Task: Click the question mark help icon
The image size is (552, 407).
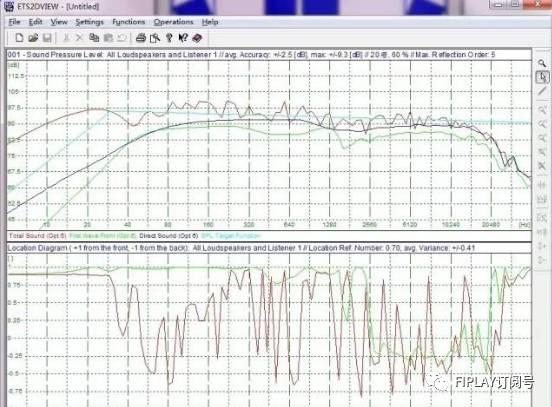Action: pyautogui.click(x=169, y=38)
